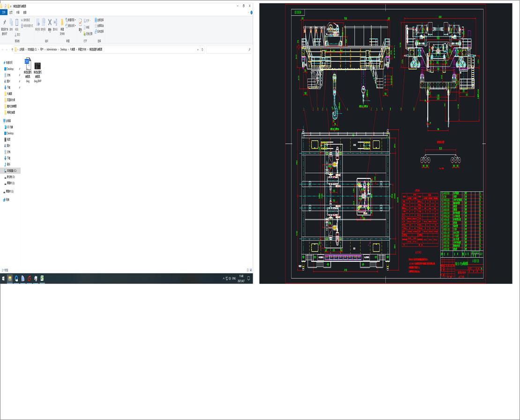Switch to the View ribbon tab

tap(25, 12)
